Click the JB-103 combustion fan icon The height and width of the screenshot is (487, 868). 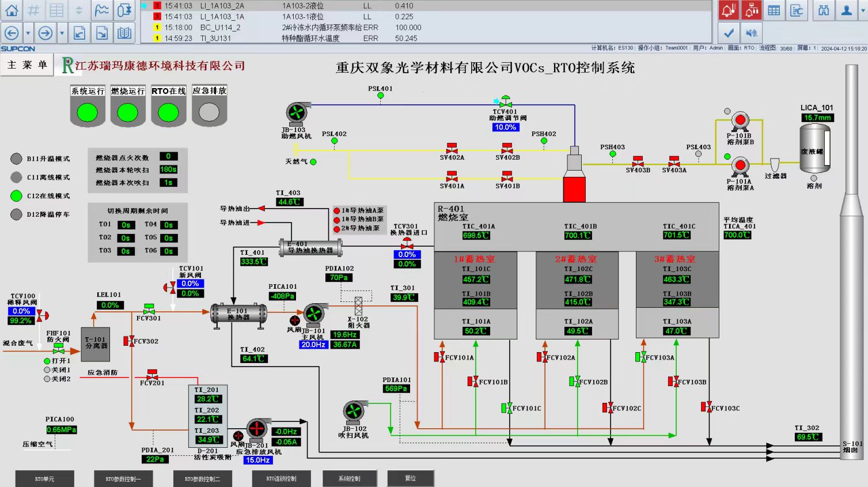[297, 114]
